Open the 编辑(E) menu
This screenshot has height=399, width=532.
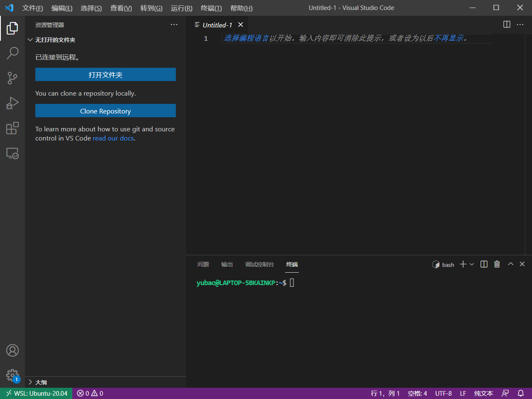tap(62, 8)
